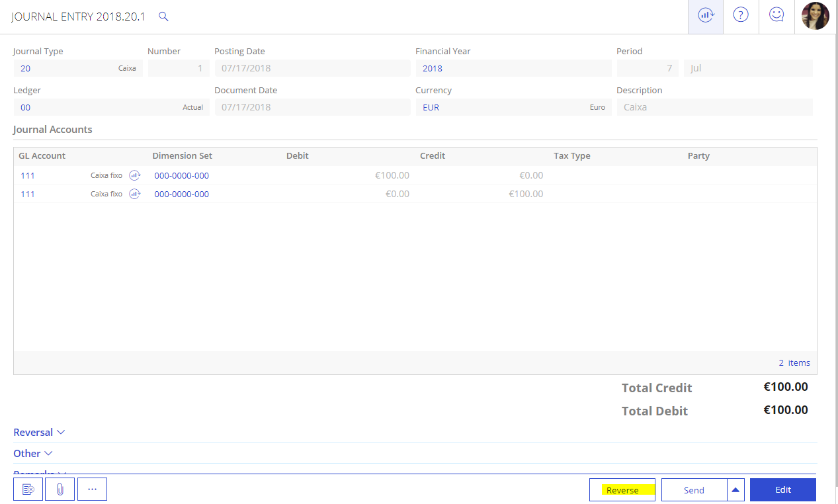838x504 pixels.
Task: Click the Total Credit amount €100.00
Action: (786, 387)
